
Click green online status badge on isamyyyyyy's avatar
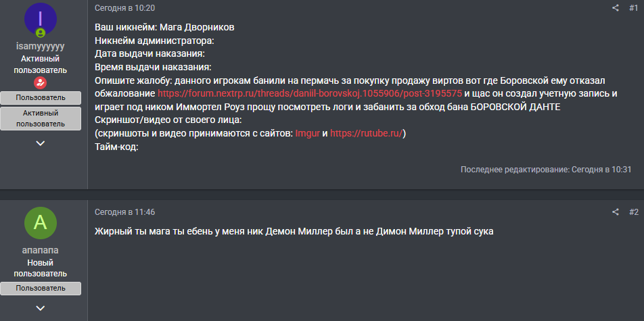pos(41,32)
